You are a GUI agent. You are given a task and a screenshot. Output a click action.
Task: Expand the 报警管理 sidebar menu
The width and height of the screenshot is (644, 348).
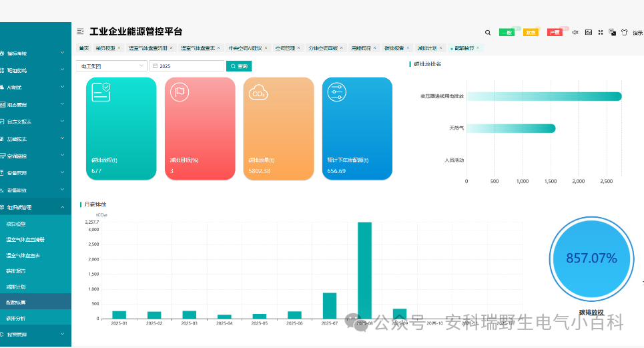pos(36,335)
